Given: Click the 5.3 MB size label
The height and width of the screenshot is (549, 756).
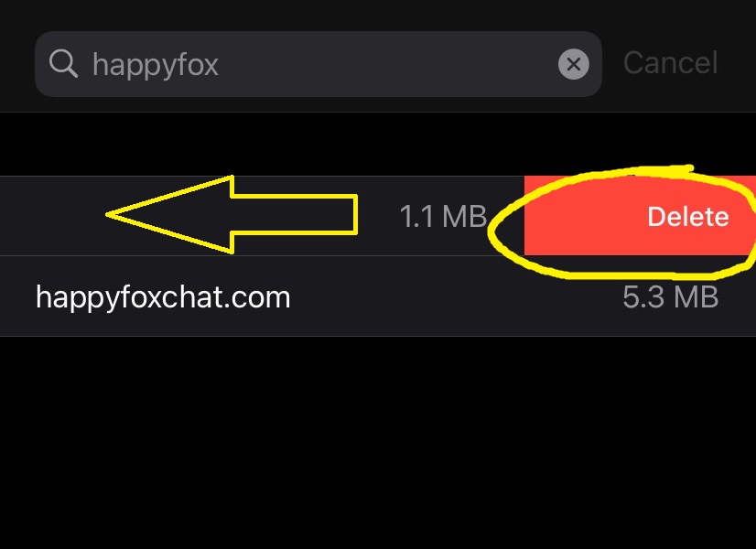Looking at the screenshot, I should pyautogui.click(x=671, y=296).
